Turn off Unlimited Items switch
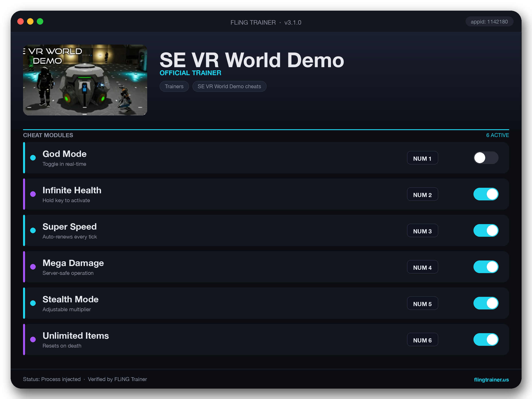 point(486,339)
